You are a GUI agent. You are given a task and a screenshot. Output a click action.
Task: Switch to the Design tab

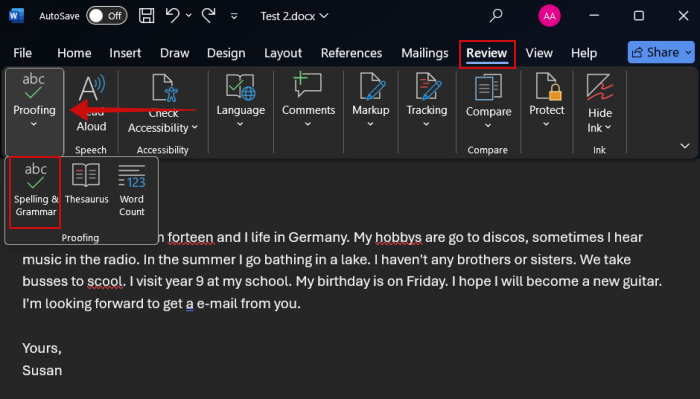click(226, 53)
